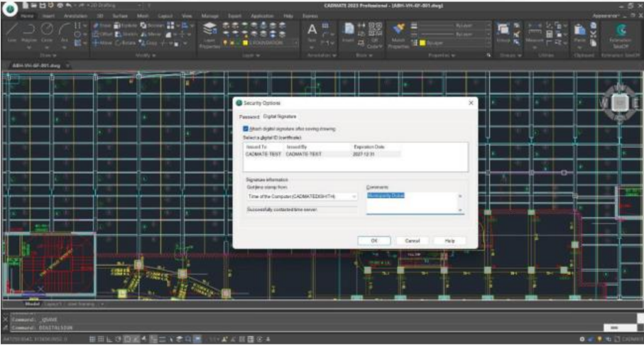Click OK in Security Options dialog
Viewport: 644px width, 345px height.
(373, 241)
